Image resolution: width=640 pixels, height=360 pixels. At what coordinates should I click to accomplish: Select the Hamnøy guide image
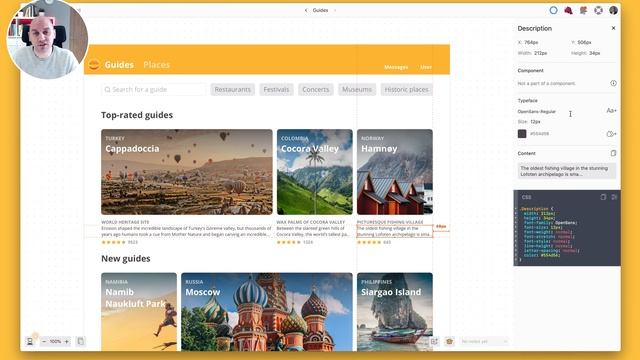pyautogui.click(x=395, y=172)
